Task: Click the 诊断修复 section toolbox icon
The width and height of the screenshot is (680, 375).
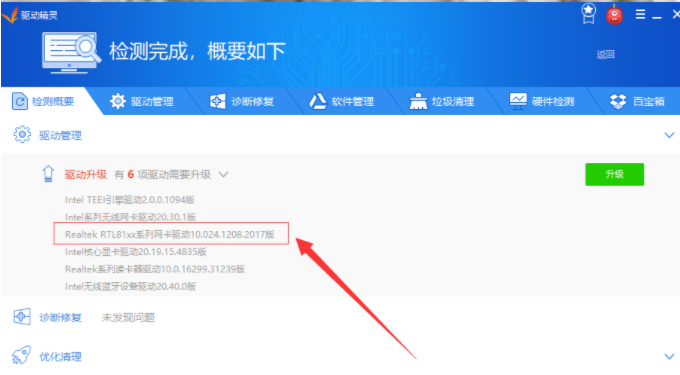Action: (x=22, y=317)
